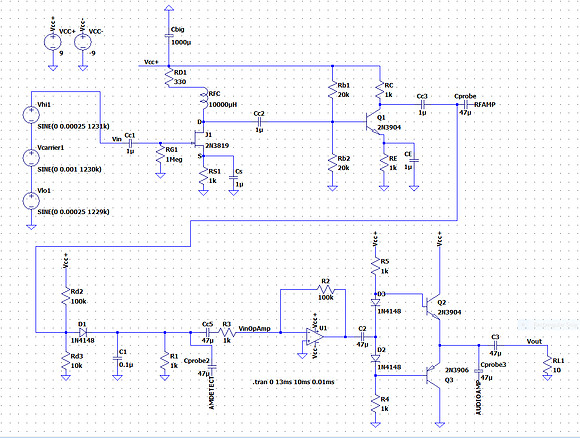The image size is (580, 438).
Task: Click the RFAMP net label
Action: 485,104
